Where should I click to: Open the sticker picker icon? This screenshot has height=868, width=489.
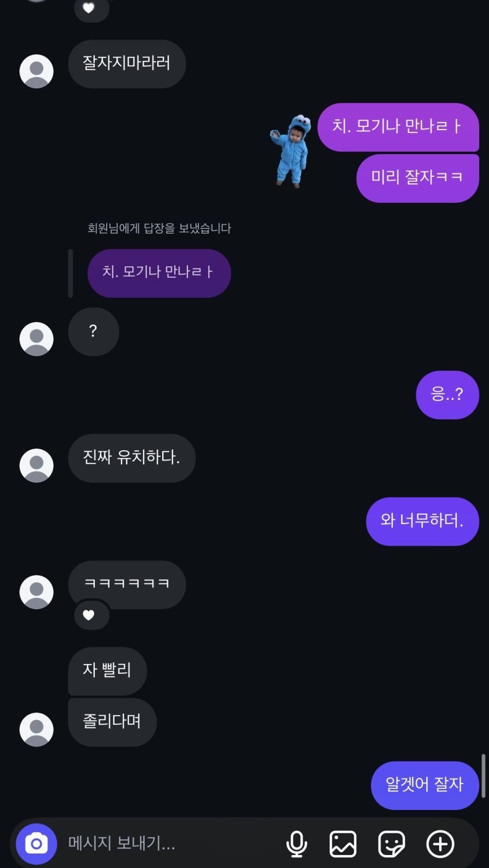coord(391,844)
